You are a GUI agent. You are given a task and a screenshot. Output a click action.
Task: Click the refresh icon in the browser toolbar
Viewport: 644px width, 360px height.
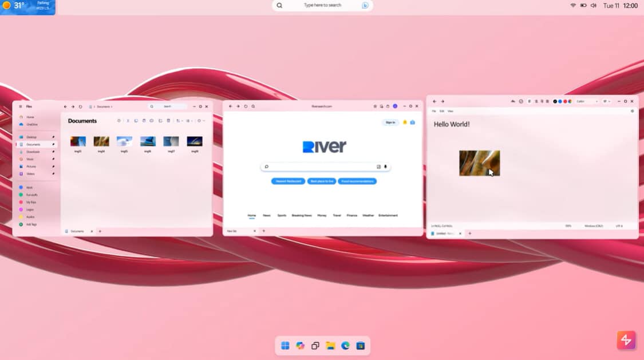coord(246,106)
